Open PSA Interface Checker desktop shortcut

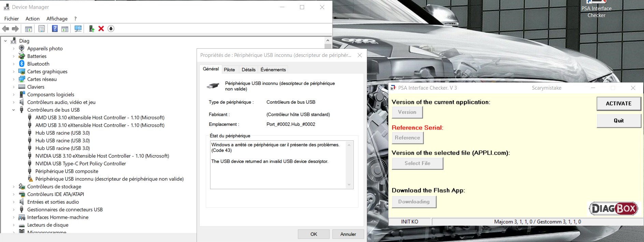coord(596,9)
